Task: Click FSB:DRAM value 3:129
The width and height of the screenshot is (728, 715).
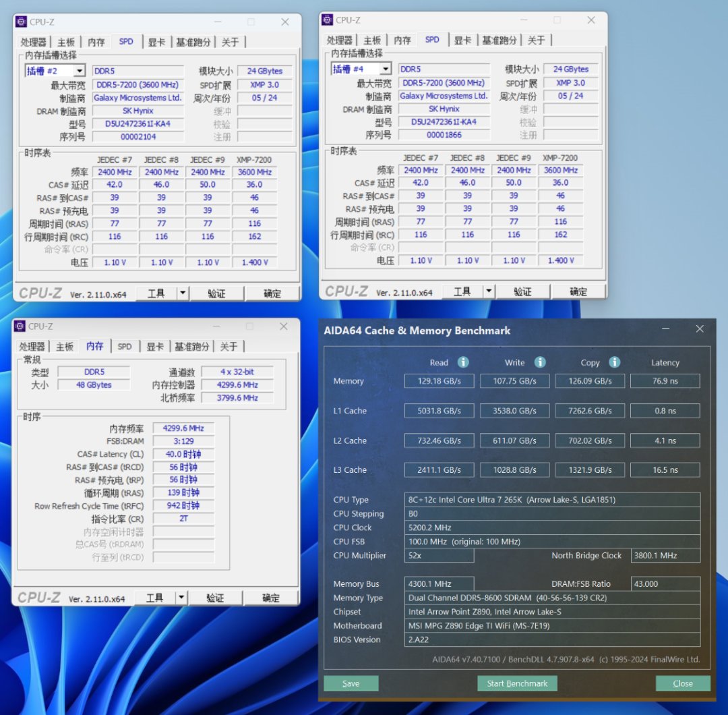Action: pyautogui.click(x=183, y=441)
